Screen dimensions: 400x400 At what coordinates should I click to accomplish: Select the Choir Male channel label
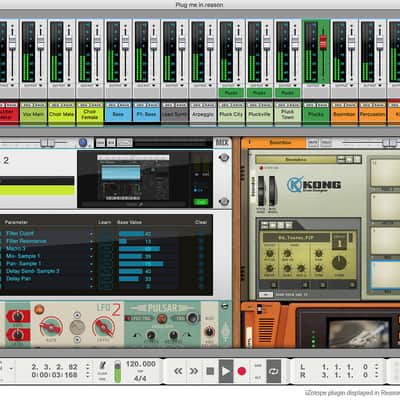[x=61, y=114]
